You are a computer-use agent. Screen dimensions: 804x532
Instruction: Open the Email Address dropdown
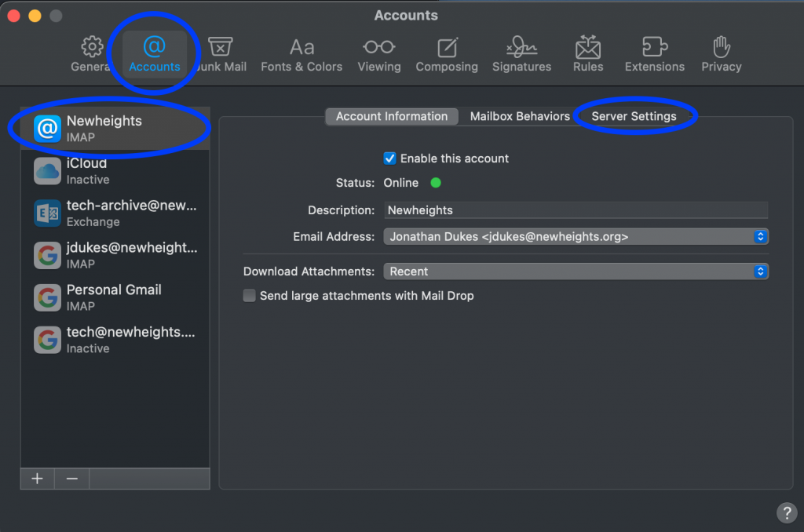point(576,237)
